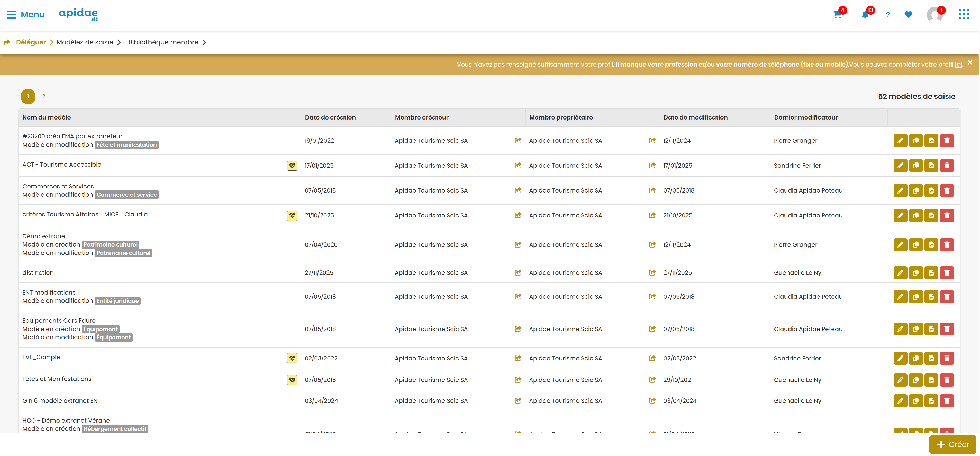Screen dimensions: 980x456
Task: Select 'HCO - Démo extranet Vérane' name
Action: [x=66, y=421]
